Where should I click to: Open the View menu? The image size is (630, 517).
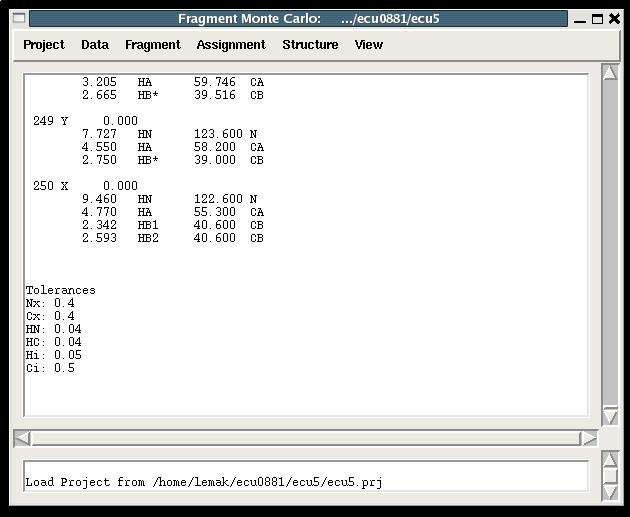(368, 45)
